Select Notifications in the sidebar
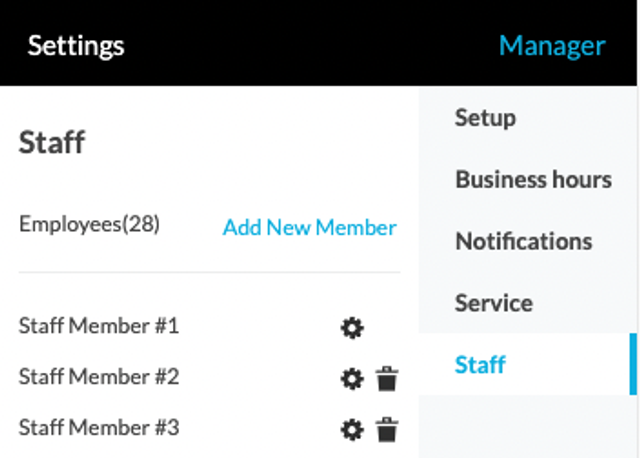Screen dimensions: 640x458 524,241
